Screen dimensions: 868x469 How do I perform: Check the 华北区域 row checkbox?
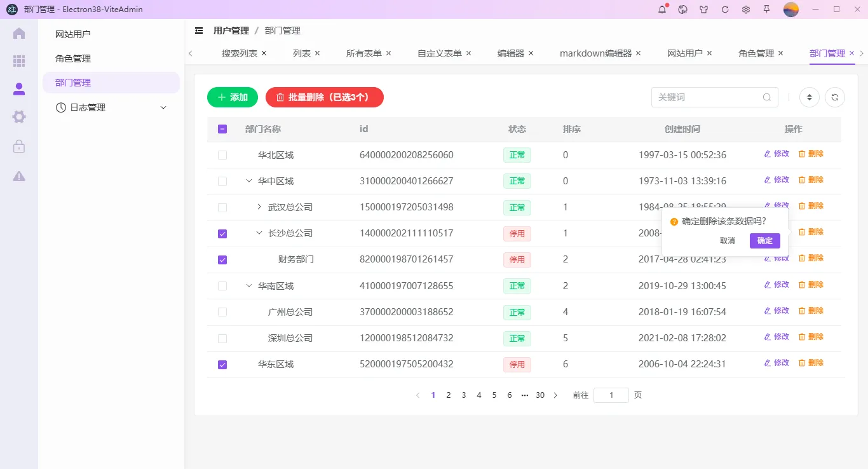pos(222,155)
